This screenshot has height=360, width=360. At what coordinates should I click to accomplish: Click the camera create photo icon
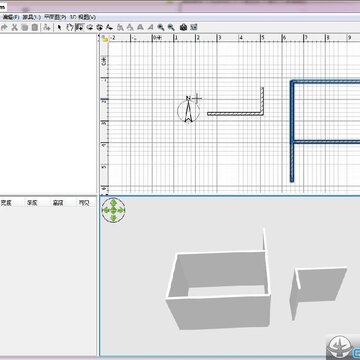(x=183, y=27)
